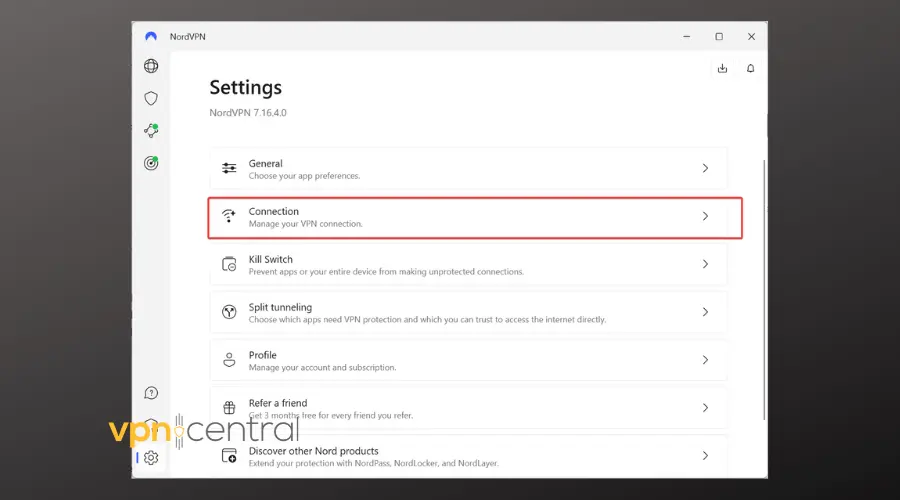Open the Split tunneling settings entry
The width and height of the screenshot is (900, 500).
click(468, 312)
